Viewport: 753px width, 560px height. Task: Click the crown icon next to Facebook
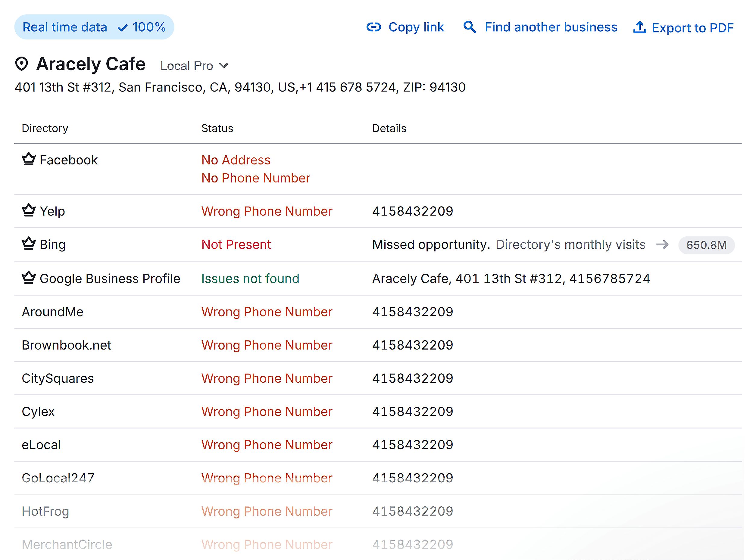(x=29, y=159)
